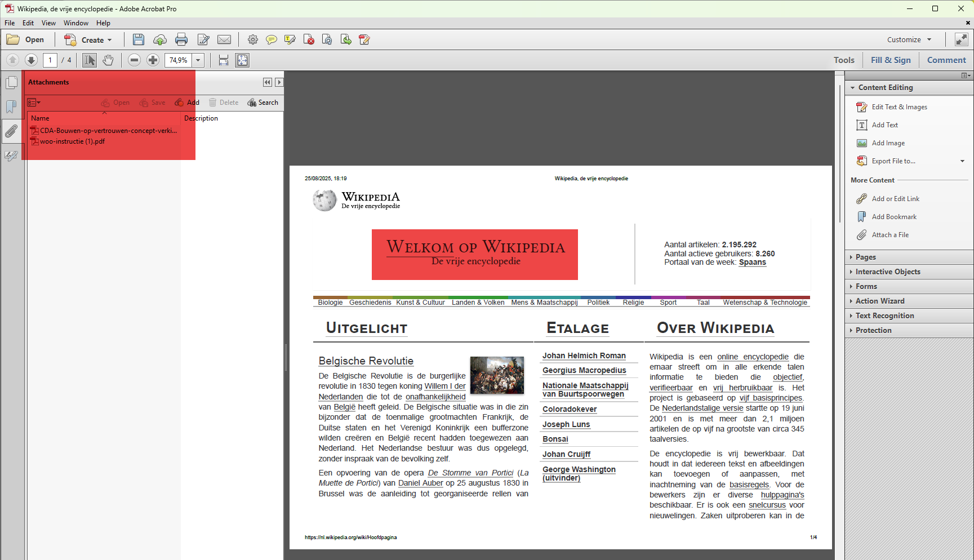Send the file by email envelope icon
The image size is (974, 560).
[x=224, y=40]
